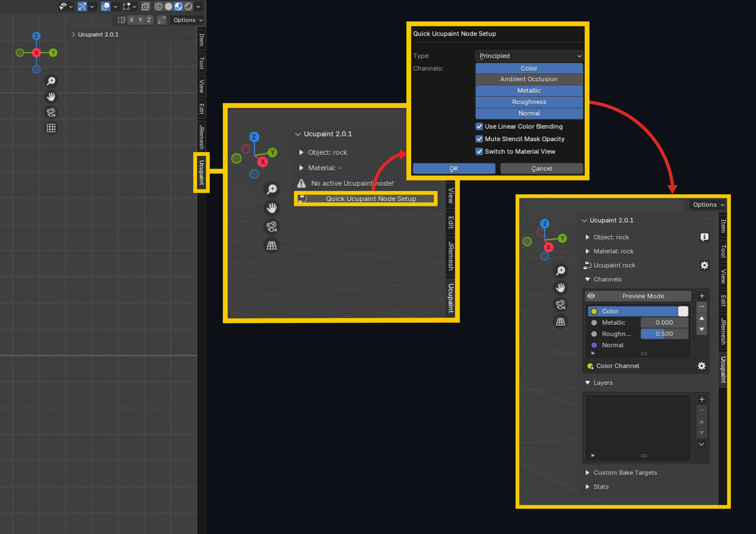
Task: Open the View tab in the right panel sidebar
Action: tap(723, 276)
